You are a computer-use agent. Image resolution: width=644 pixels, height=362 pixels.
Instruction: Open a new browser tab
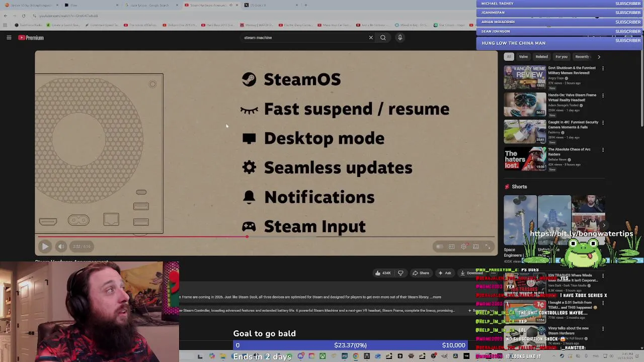306,5
